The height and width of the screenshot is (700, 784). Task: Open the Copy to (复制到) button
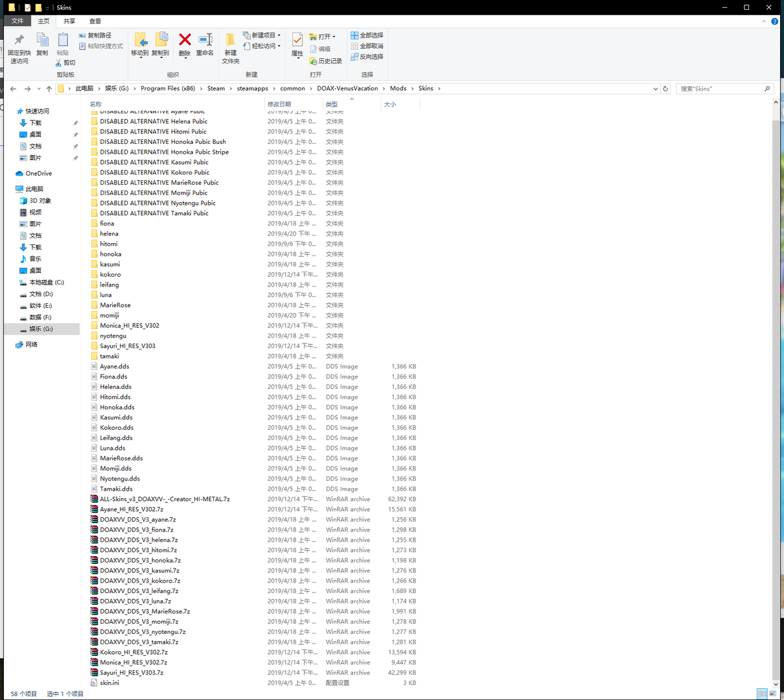pyautogui.click(x=161, y=44)
